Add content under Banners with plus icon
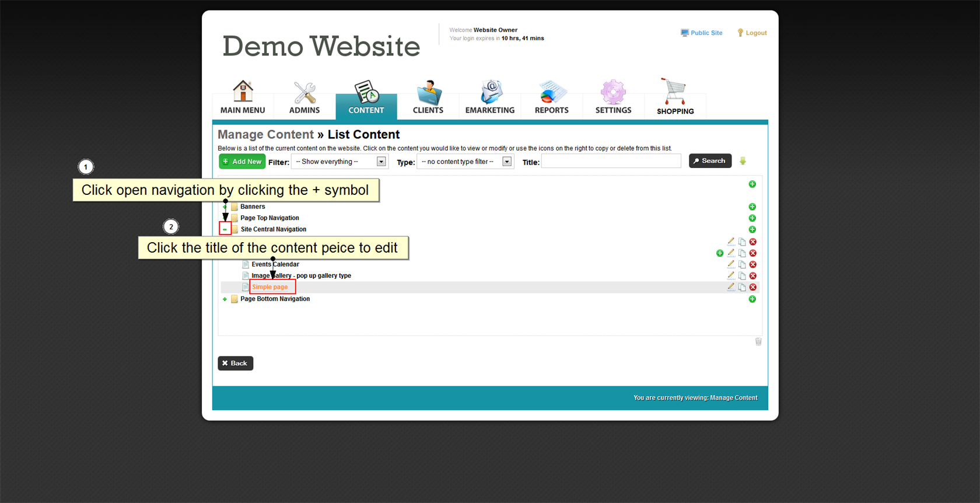The image size is (980, 503). point(752,207)
